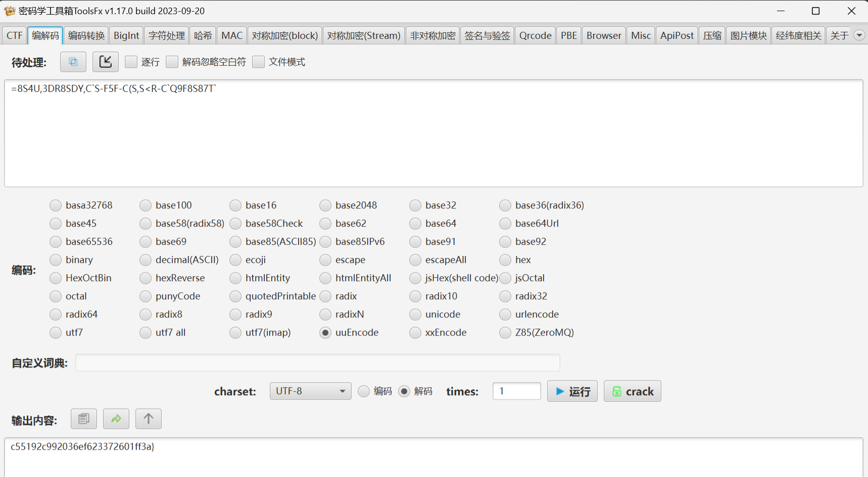Image resolution: width=868 pixels, height=477 pixels.
Task: Choose base16 encoding
Action: [235, 205]
